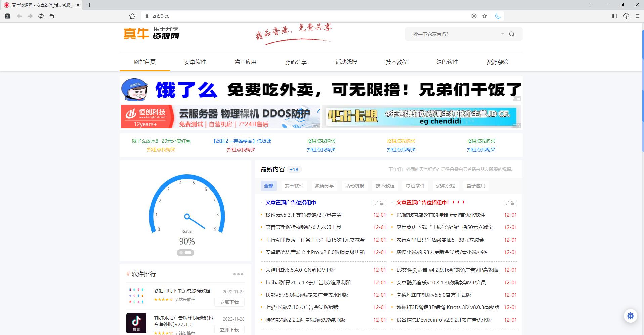644x335 pixels.
Task: Expand the search box dropdown arrow
Action: pyautogui.click(x=503, y=34)
